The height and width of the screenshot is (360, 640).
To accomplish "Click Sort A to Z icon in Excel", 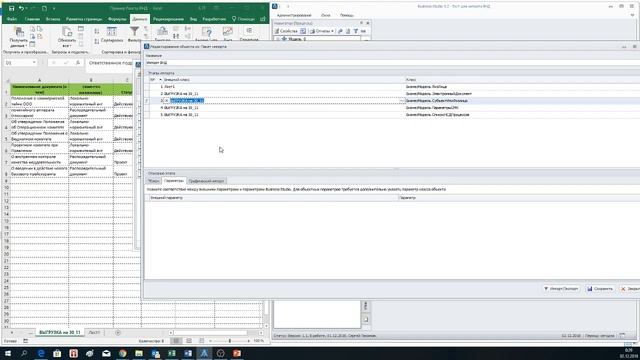I will click(x=97, y=31).
